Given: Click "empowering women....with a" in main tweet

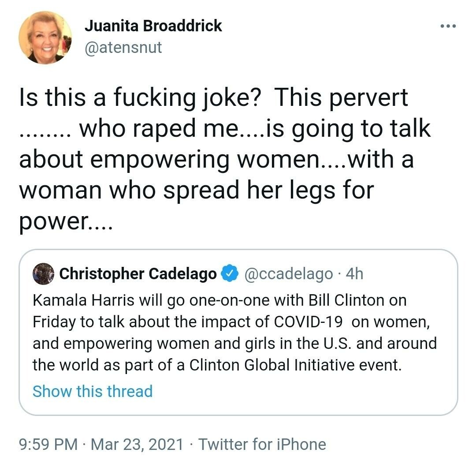Looking at the screenshot, I should [216, 159].
